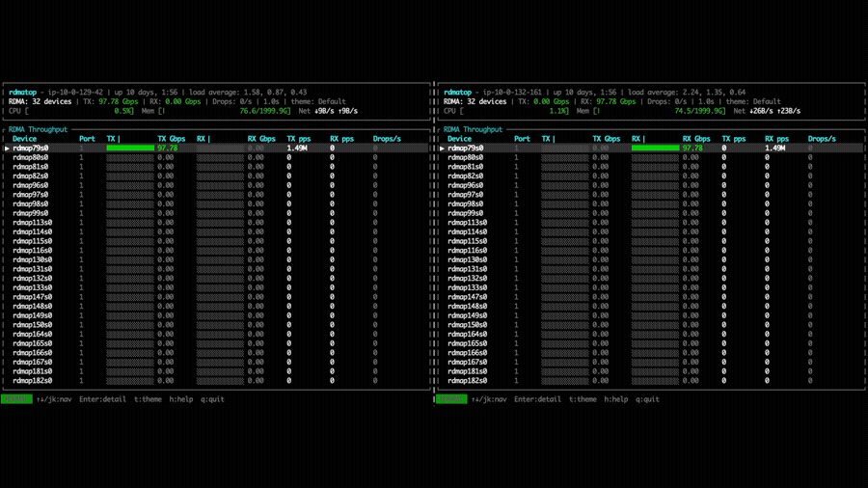Click the TX pps column header in right pane
The image size is (868, 488).
[734, 139]
